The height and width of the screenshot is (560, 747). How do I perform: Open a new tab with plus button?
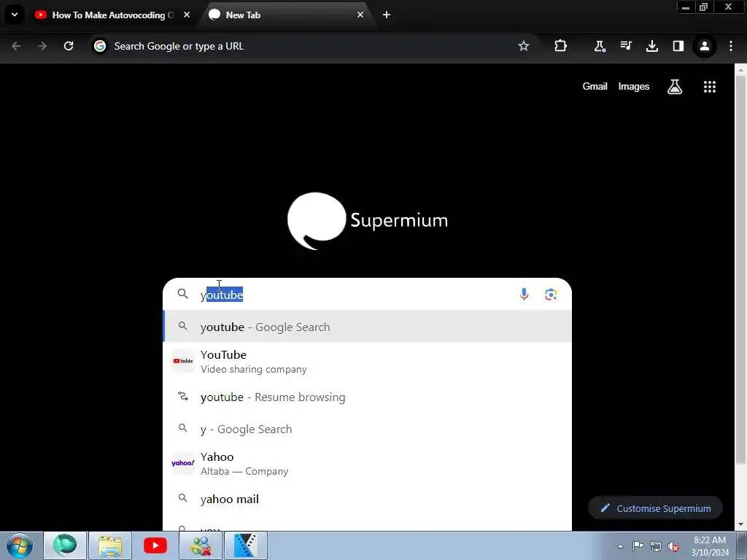click(387, 15)
